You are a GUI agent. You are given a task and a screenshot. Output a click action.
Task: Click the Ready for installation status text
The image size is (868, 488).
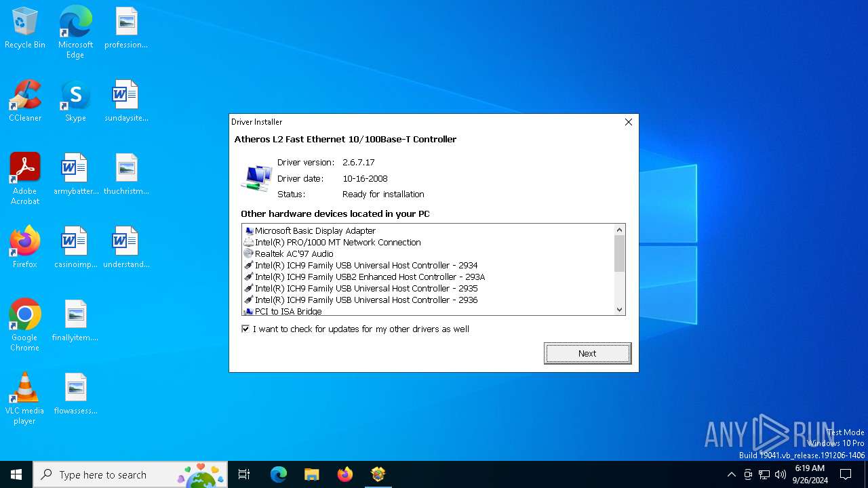[383, 194]
